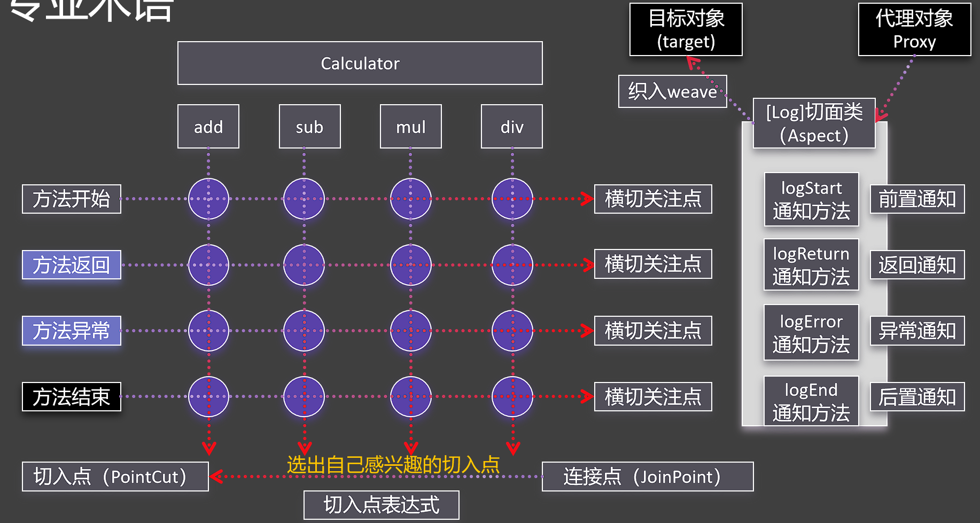Viewport: 980px width, 523px height.
Task: Click the Calculator class box
Action: [x=360, y=63]
